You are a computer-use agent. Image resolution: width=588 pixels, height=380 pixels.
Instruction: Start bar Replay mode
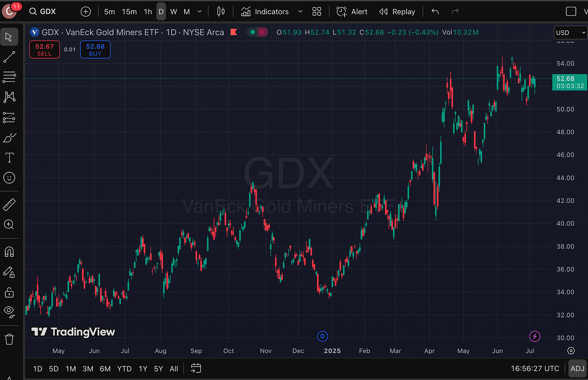397,12
